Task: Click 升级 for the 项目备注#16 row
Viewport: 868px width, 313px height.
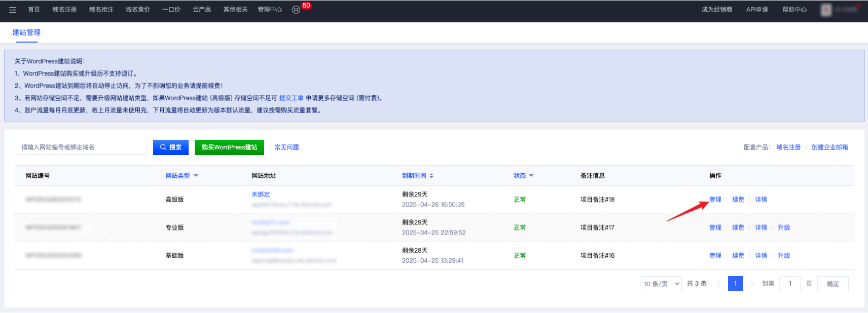Action: (784, 256)
